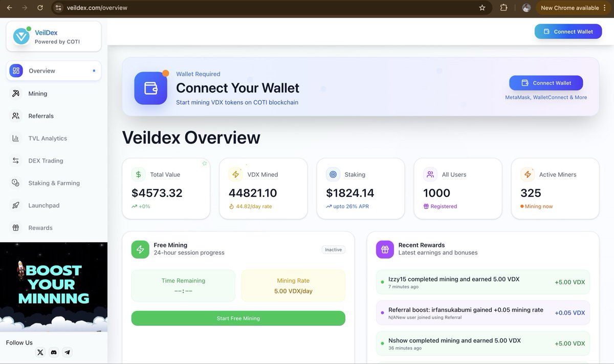The width and height of the screenshot is (614, 364).
Task: Select the Izzy15 completed mining reward row
Action: click(483, 282)
